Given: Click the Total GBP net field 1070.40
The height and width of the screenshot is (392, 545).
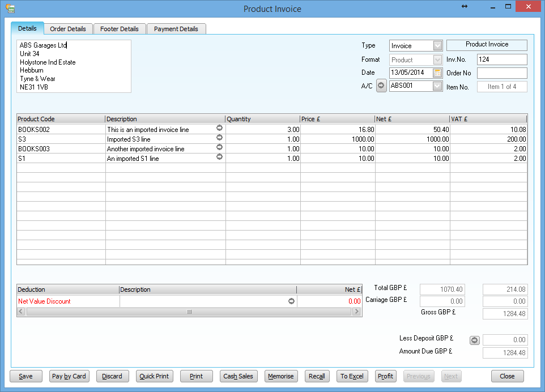Looking at the screenshot, I should click(442, 289).
